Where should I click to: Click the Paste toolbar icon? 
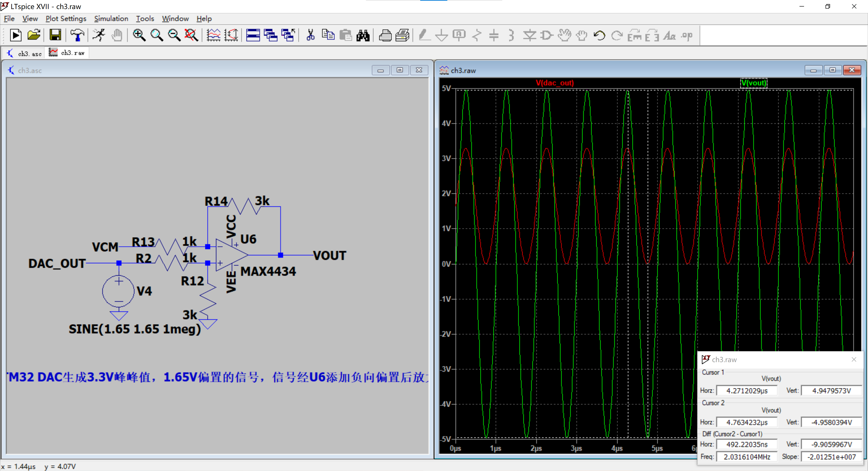(346, 35)
